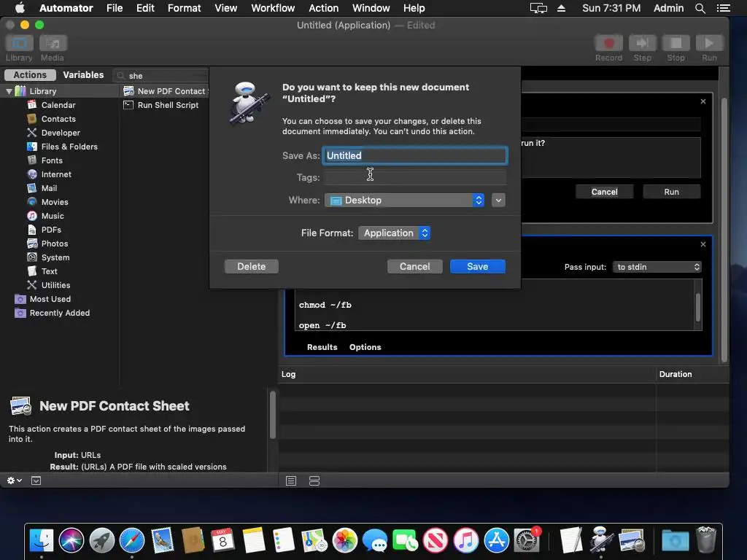Click the Record toolbar button
This screenshot has width=747, height=560.
coord(608,43)
